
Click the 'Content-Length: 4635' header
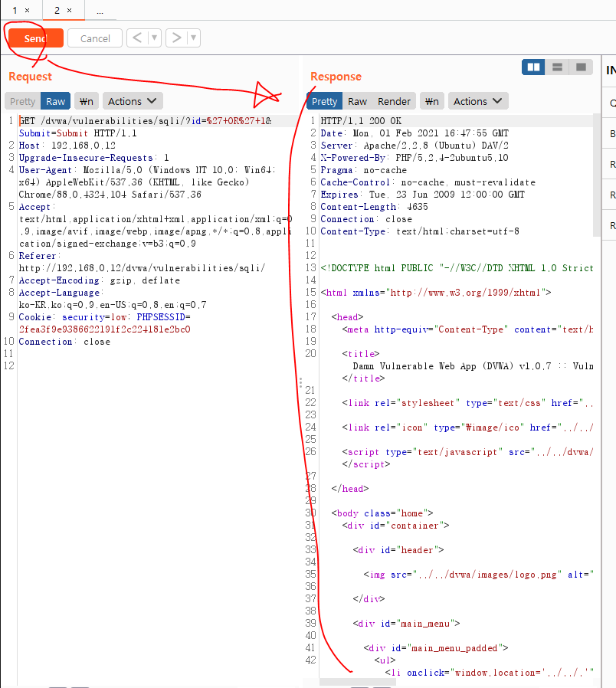click(x=374, y=207)
